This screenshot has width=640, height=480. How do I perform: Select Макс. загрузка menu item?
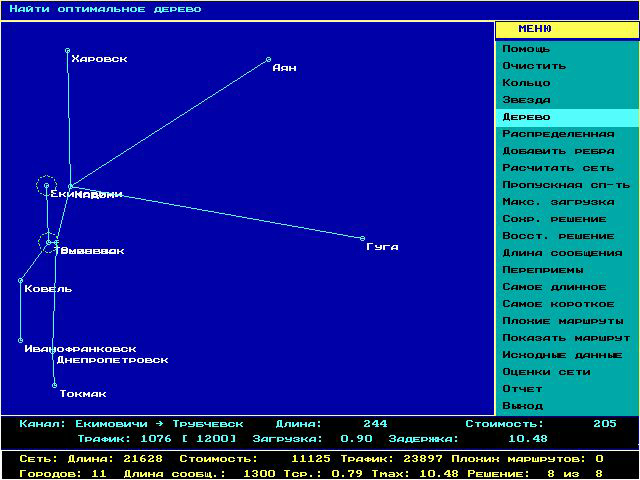pos(567,202)
